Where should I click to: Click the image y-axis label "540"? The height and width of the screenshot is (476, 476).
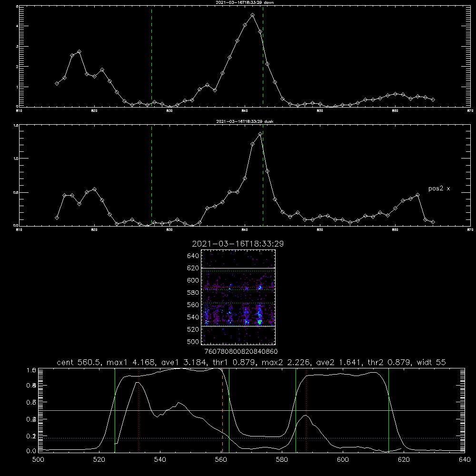click(193, 317)
